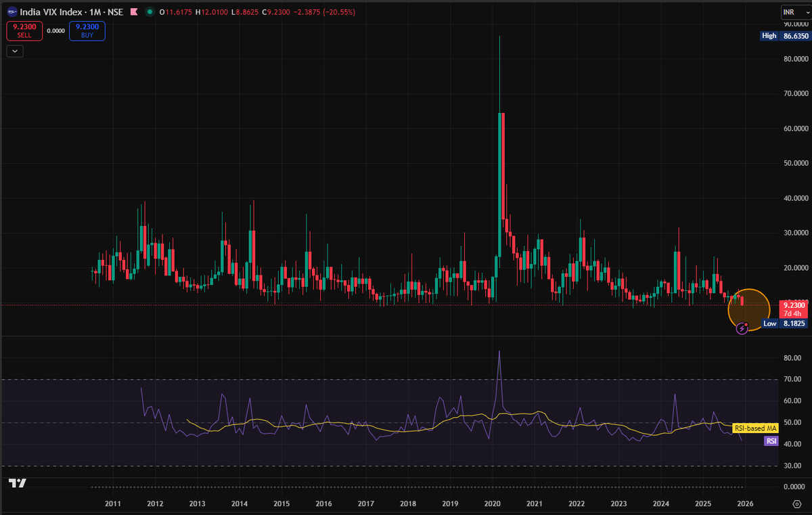The height and width of the screenshot is (515, 812).
Task: Click the TradingView logo
Action: tap(18, 483)
